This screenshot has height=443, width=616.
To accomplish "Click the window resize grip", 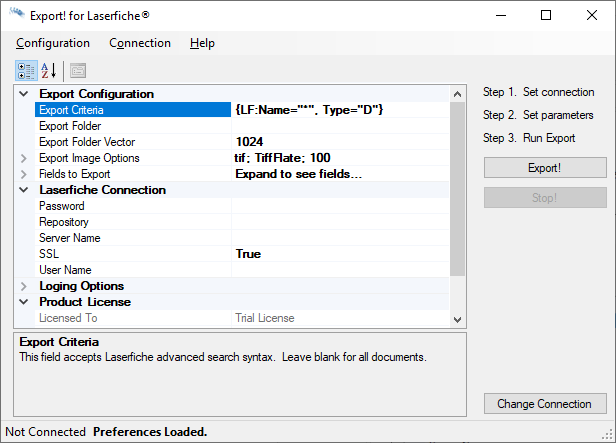I will pyautogui.click(x=608, y=434).
